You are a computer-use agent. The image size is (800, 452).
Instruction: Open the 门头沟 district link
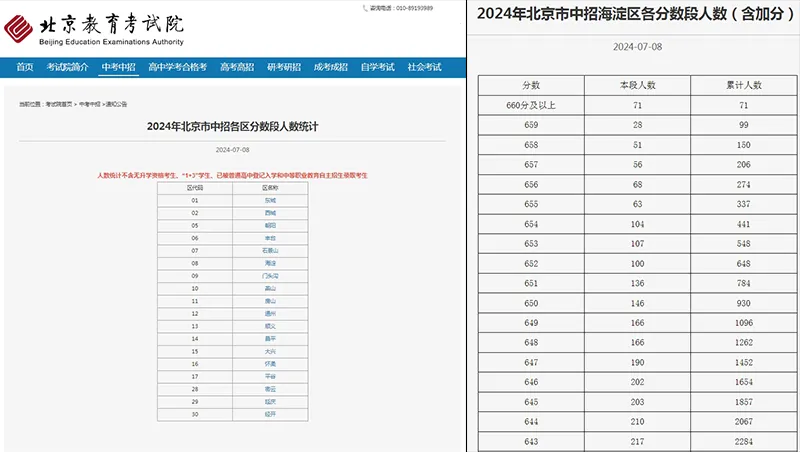coord(270,276)
